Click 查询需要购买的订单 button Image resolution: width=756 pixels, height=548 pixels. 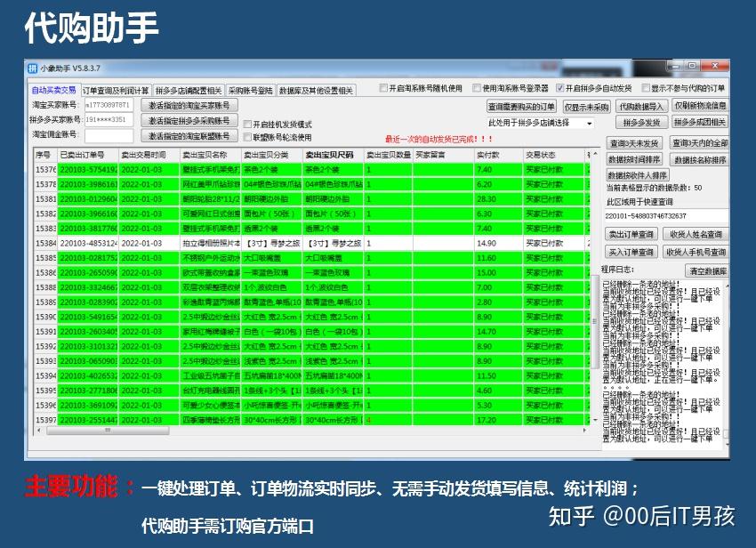click(x=521, y=106)
